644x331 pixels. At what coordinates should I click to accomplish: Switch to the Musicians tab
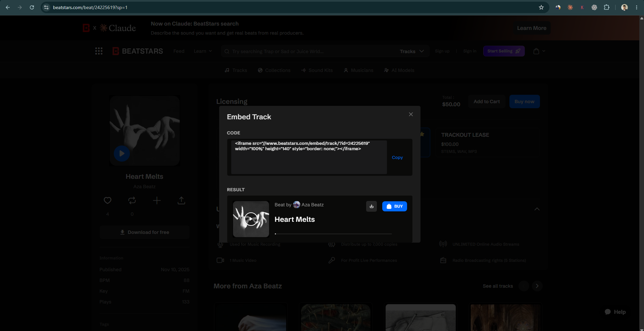[x=358, y=70]
